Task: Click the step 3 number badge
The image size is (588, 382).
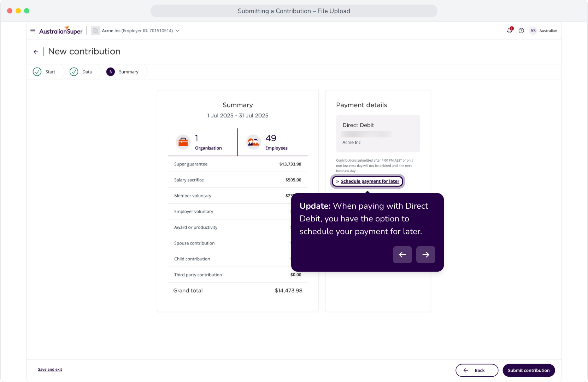Action: [x=111, y=72]
